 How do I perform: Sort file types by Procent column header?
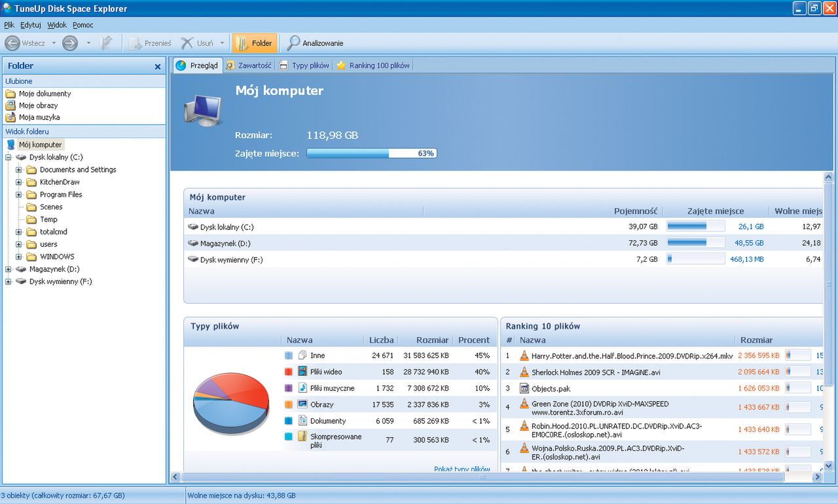474,340
